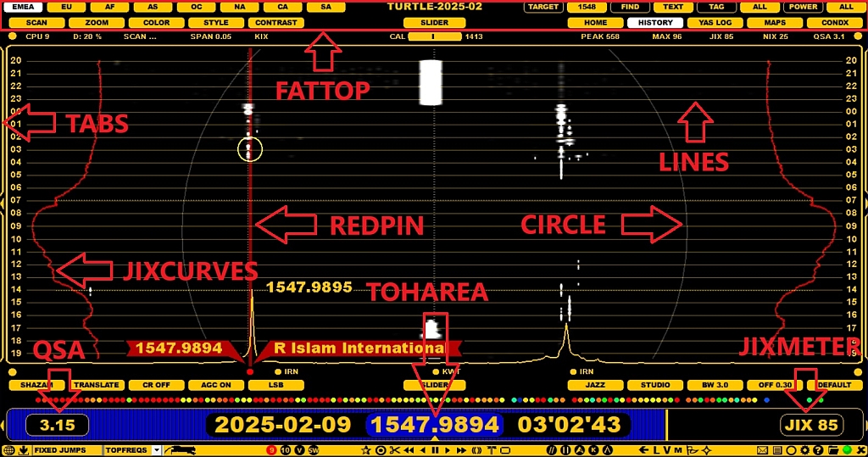This screenshot has width=868, height=457.
Task: Toggle the SCAN button
Action: [x=36, y=23]
